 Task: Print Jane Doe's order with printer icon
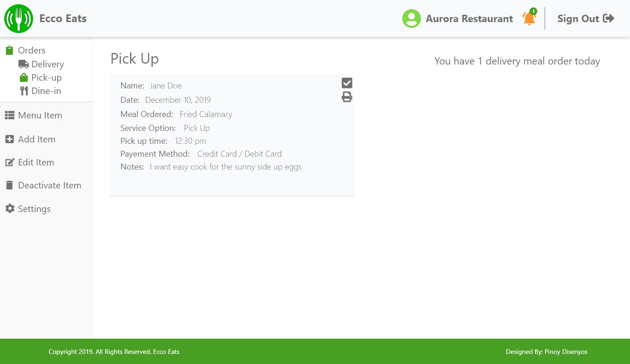pyautogui.click(x=347, y=97)
